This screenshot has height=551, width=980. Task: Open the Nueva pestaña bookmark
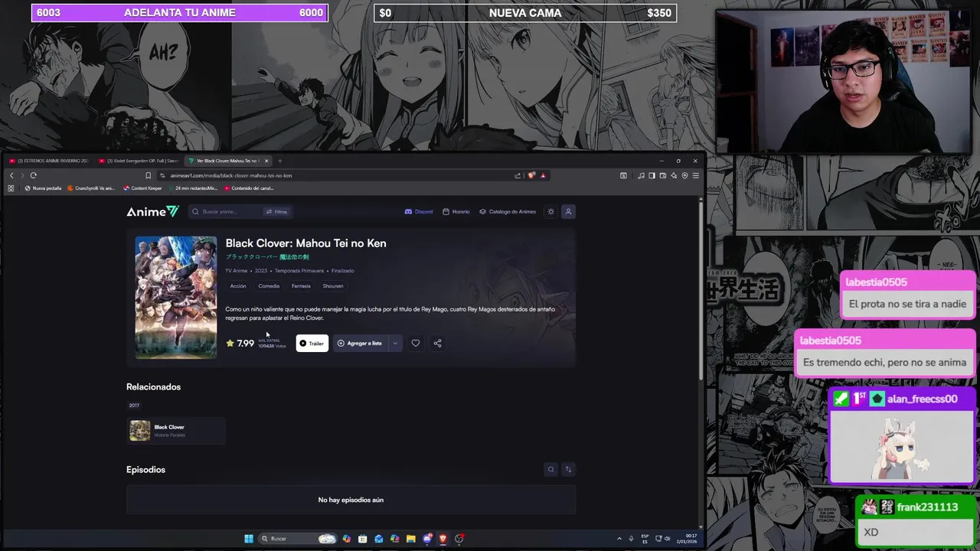pos(43,188)
